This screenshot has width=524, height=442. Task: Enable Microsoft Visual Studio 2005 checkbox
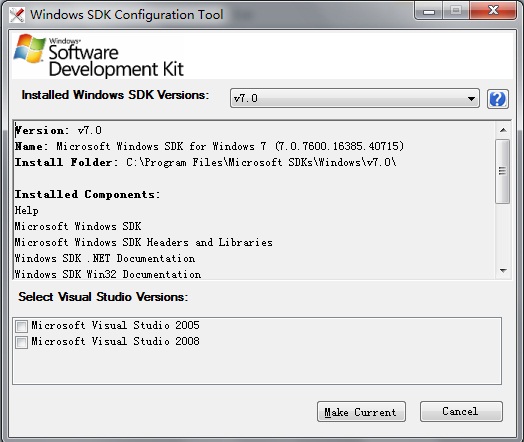[21, 326]
